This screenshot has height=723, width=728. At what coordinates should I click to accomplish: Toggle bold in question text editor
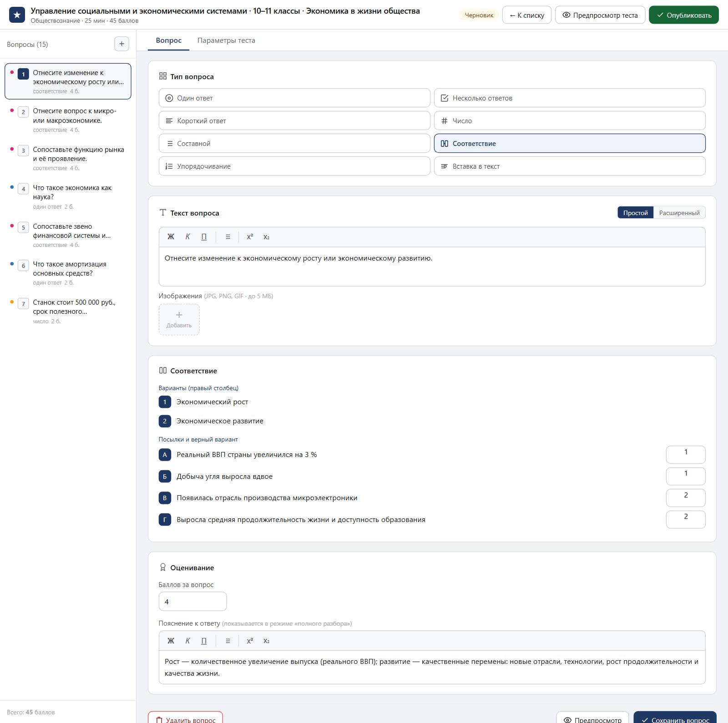coord(171,237)
